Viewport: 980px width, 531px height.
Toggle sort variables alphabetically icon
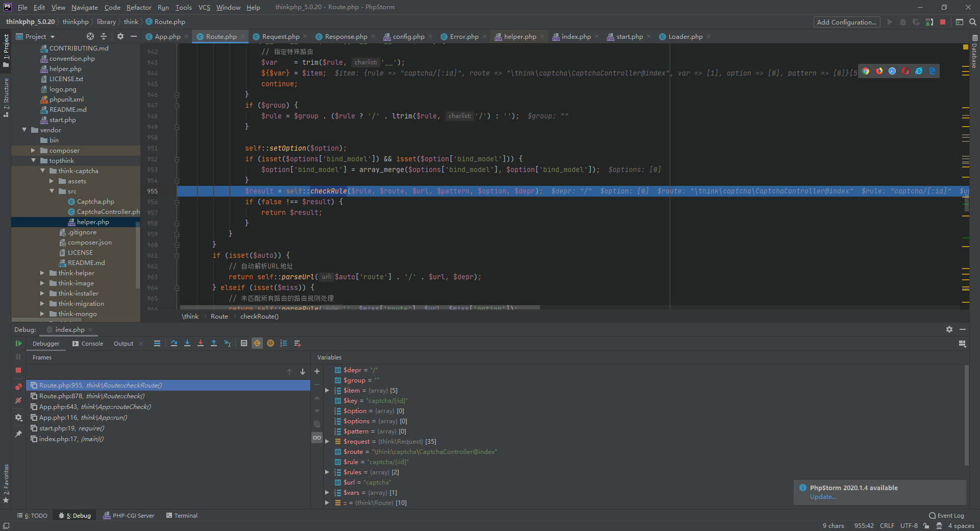click(284, 344)
